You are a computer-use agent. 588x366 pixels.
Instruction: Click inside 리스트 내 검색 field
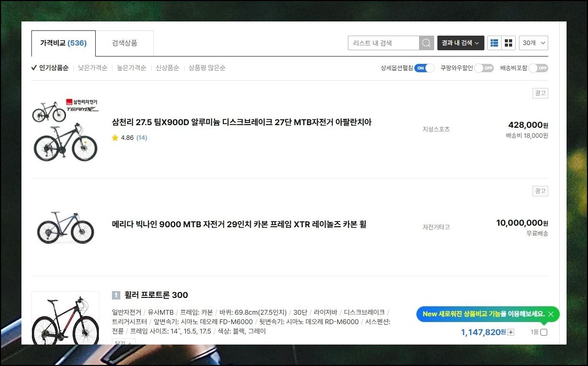[x=383, y=43]
